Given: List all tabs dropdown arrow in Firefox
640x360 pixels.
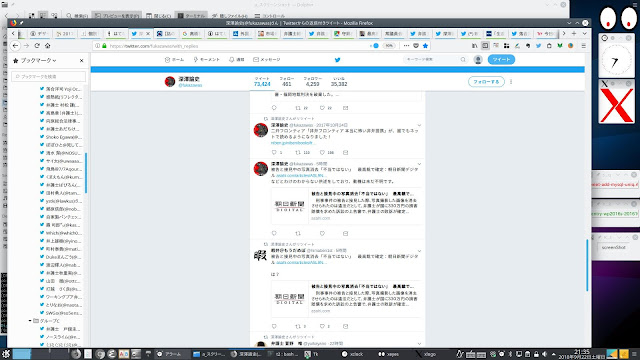Looking at the screenshot, I should click(584, 33).
